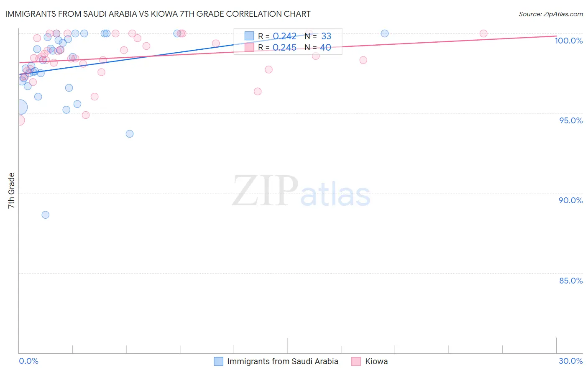588x373 pixels.
Task: Click the blue Immigrants from Saudi Arabia legend swatch
Action: 218,361
